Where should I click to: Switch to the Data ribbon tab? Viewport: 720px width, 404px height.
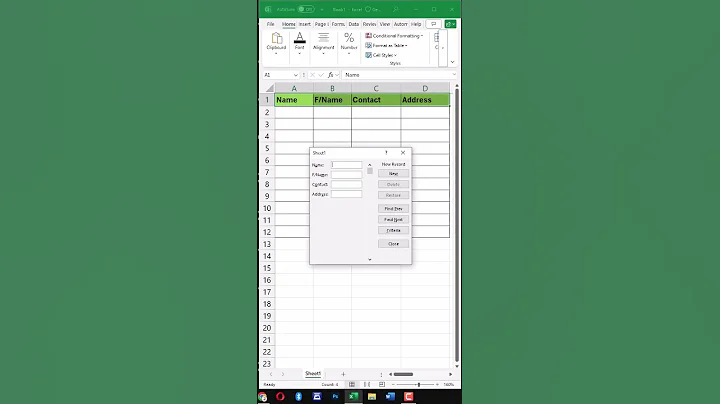pyautogui.click(x=354, y=24)
